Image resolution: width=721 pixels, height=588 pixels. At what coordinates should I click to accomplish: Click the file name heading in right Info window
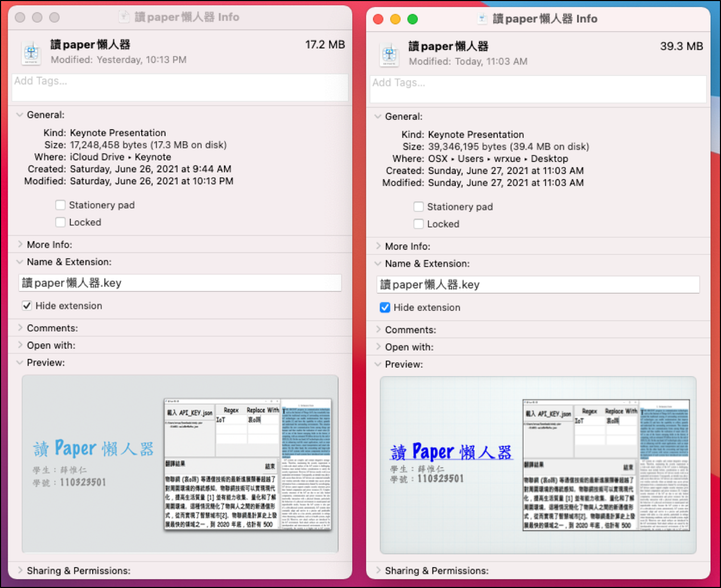[x=449, y=46]
